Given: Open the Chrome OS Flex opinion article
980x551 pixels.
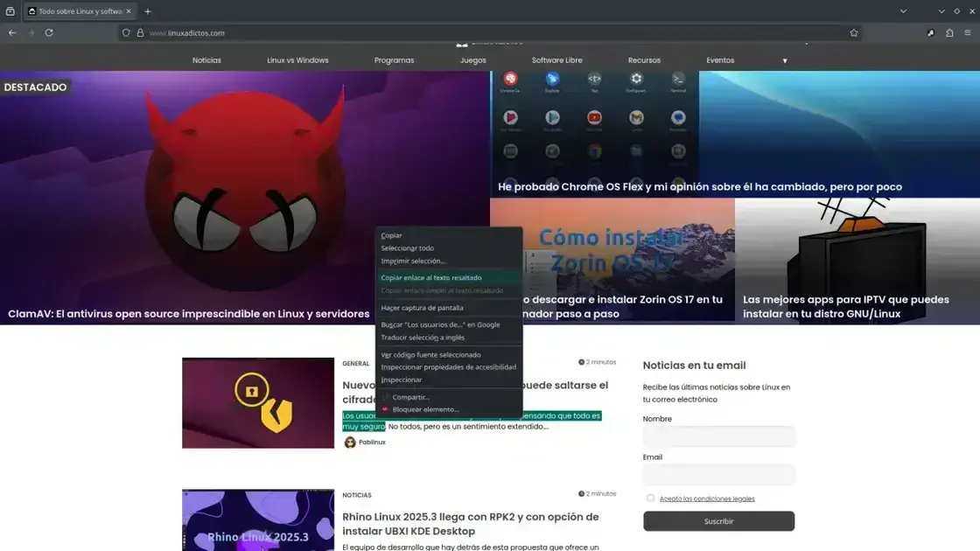Looking at the screenshot, I should pos(700,187).
